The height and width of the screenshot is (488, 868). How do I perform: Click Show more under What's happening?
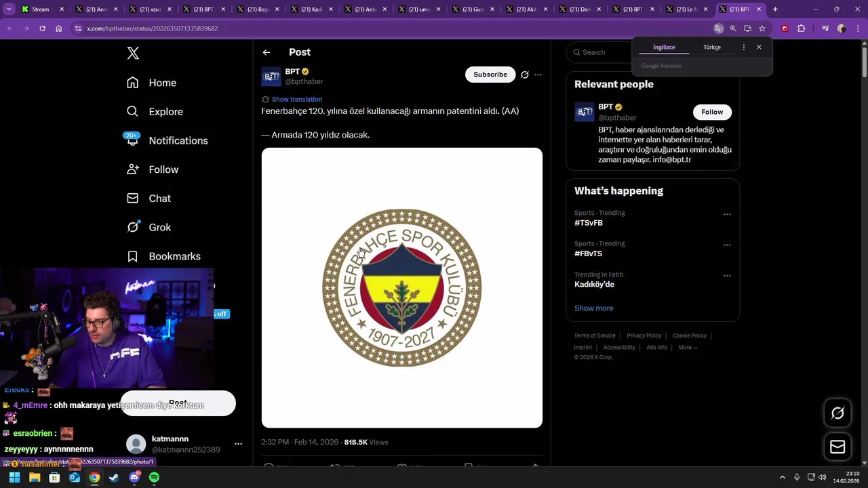[594, 308]
